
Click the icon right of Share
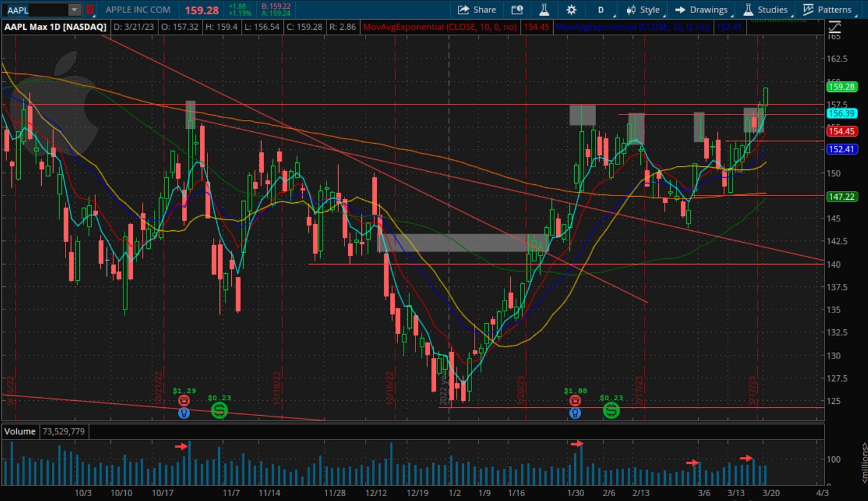[x=517, y=10]
